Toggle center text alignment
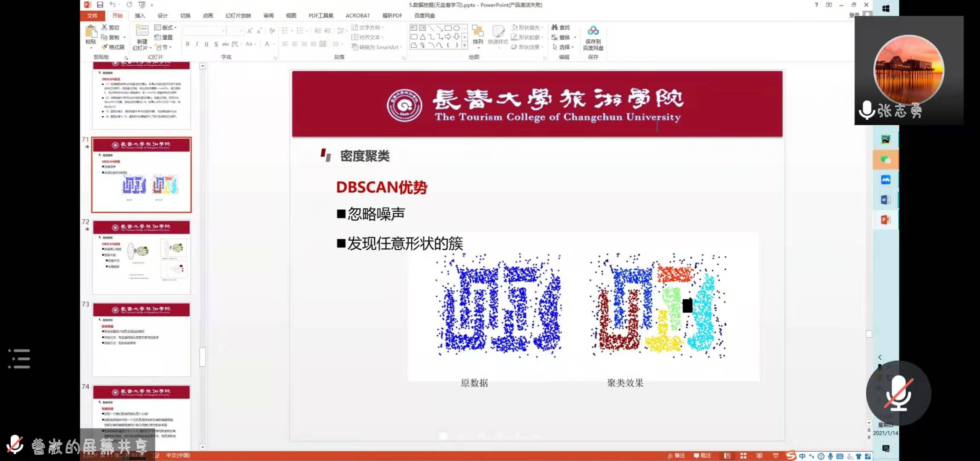The image size is (980, 461). (294, 44)
